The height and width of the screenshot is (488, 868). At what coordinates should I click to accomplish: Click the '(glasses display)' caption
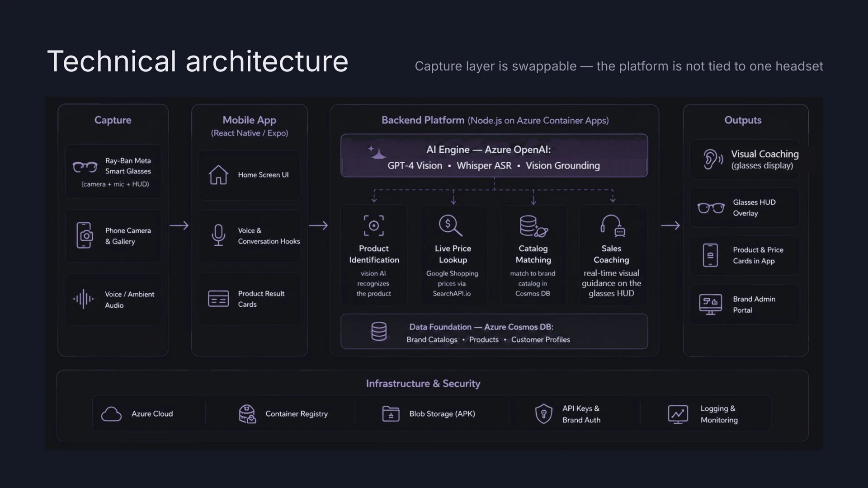(762, 166)
